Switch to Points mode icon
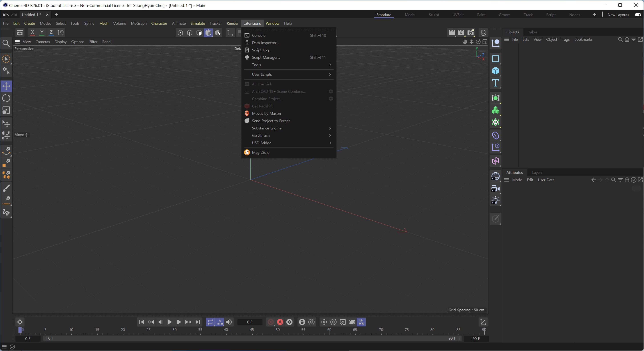644x351 pixels. 180,33
